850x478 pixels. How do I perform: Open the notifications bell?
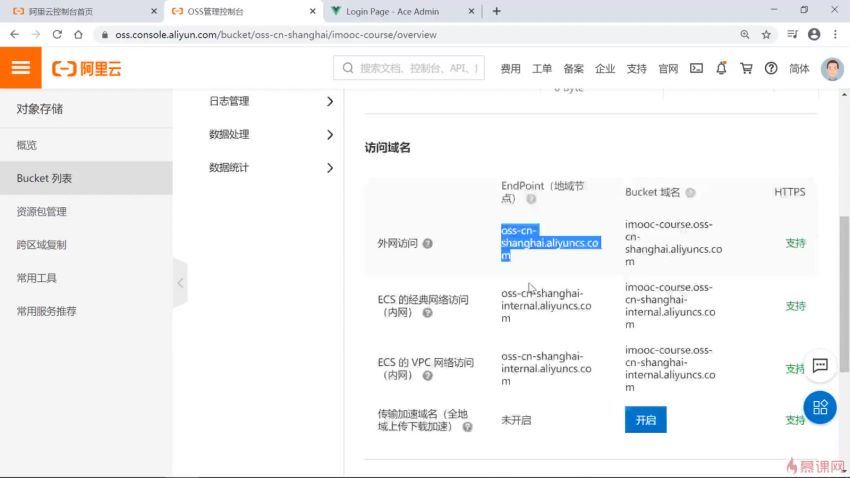coord(721,68)
